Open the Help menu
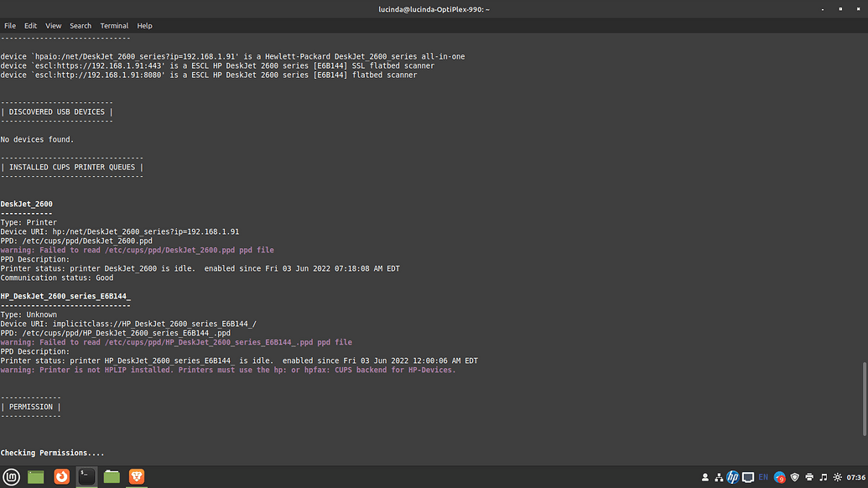 [144, 26]
